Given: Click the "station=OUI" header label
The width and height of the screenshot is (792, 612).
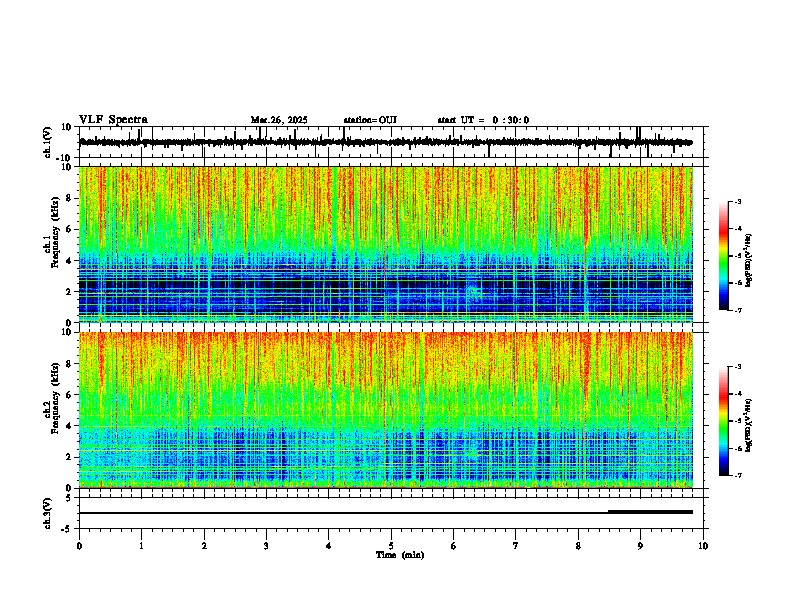Looking at the screenshot, I should click(370, 120).
